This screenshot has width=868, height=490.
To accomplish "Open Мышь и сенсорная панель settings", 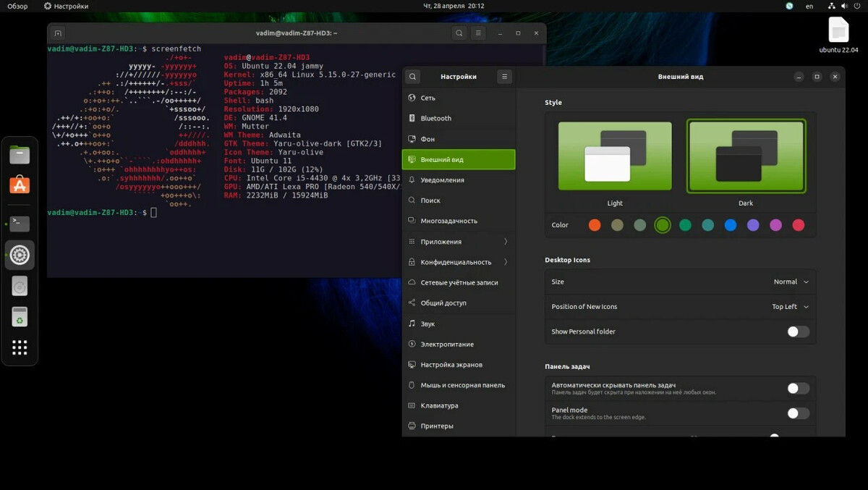I will pyautogui.click(x=459, y=385).
